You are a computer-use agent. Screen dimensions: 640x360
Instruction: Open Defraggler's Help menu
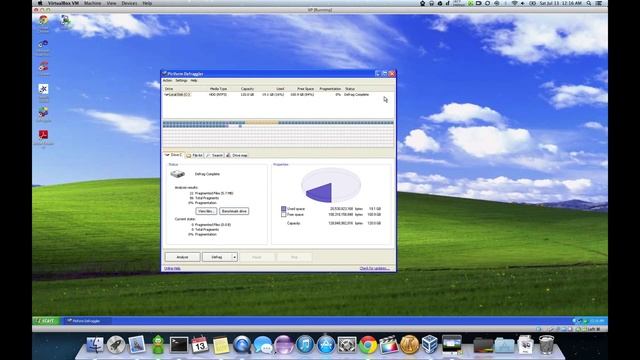[x=194, y=80]
